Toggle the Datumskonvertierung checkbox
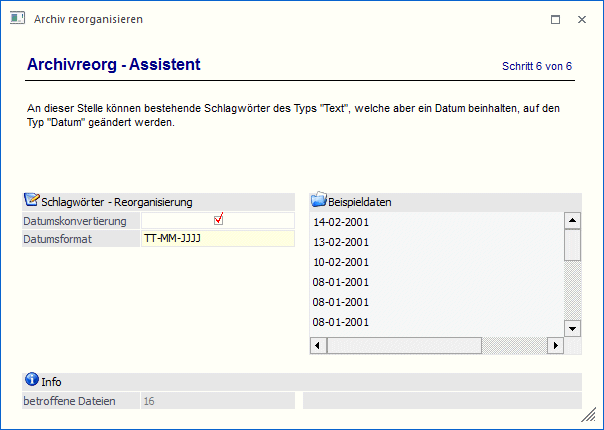Image resolution: width=604 pixels, height=430 pixels. (x=218, y=219)
